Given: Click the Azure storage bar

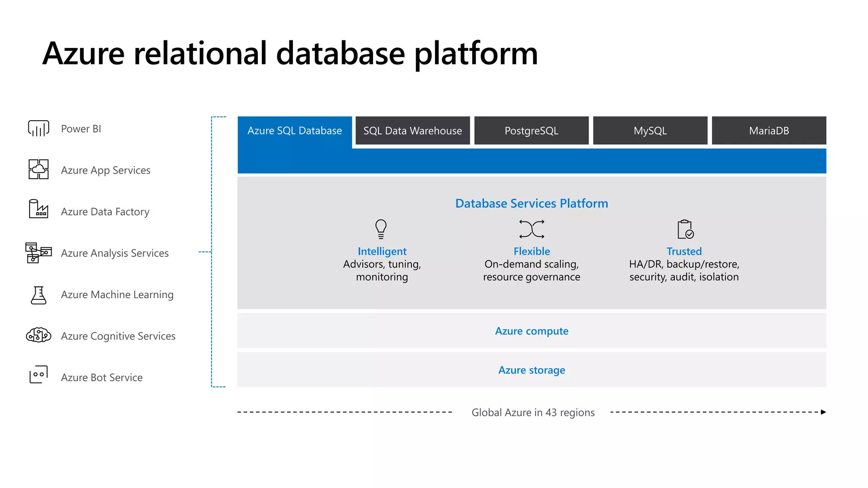Looking at the screenshot, I should tap(532, 370).
